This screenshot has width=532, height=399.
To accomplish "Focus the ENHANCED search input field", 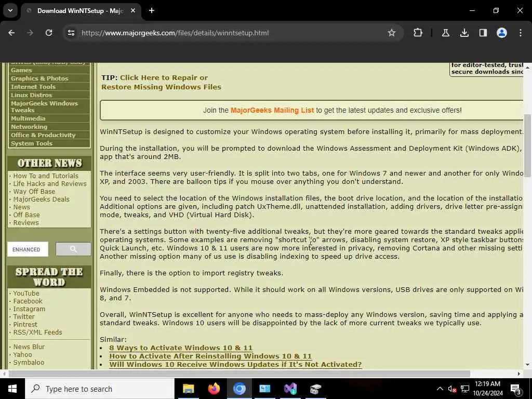I will click(28, 249).
